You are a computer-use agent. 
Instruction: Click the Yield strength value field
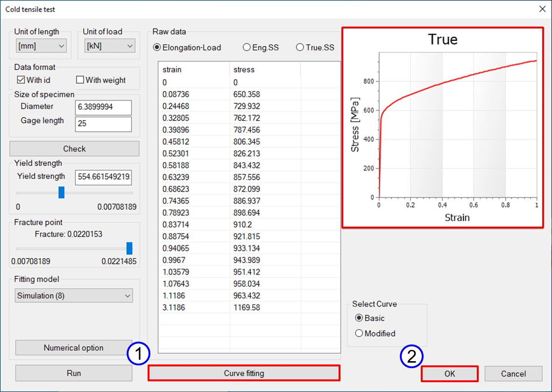click(103, 178)
